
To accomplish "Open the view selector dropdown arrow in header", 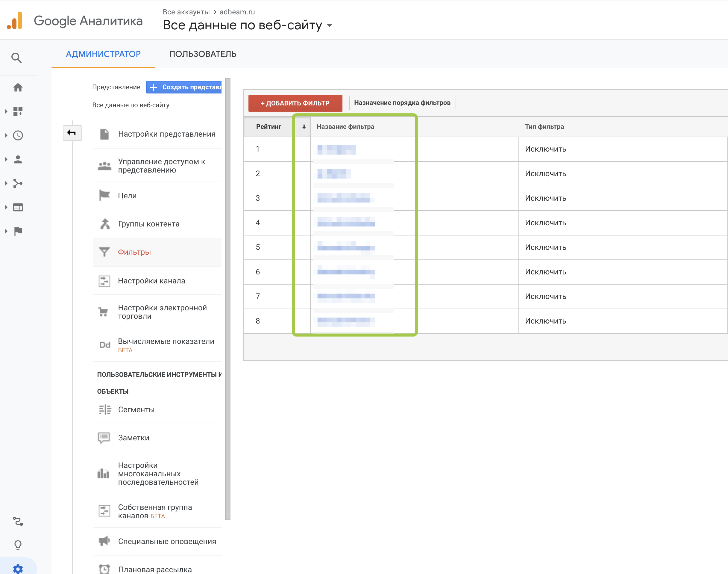I will pos(329,25).
